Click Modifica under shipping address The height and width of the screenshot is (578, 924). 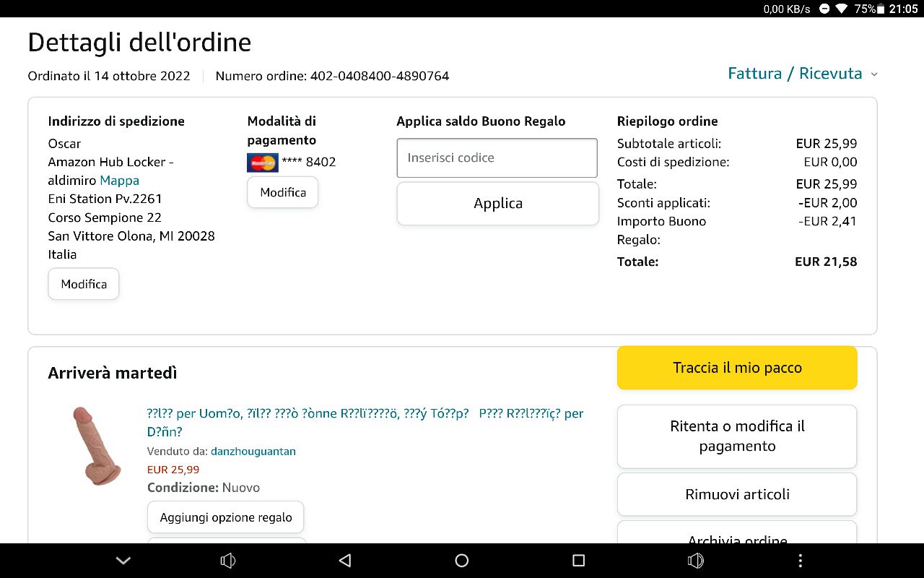click(x=84, y=284)
